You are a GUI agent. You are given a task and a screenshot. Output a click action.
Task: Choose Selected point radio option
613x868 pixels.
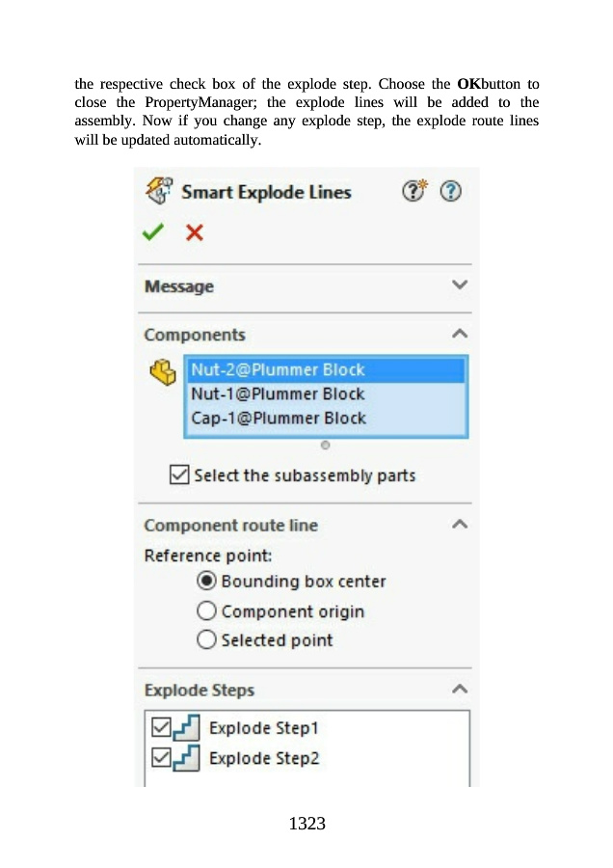click(206, 640)
